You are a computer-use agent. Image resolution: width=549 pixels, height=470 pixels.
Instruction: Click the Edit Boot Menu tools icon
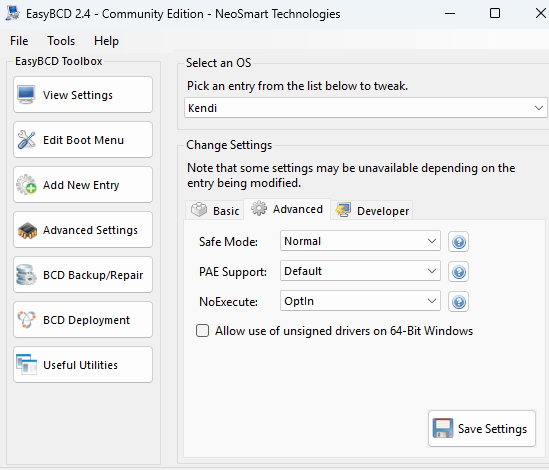pyautogui.click(x=26, y=139)
